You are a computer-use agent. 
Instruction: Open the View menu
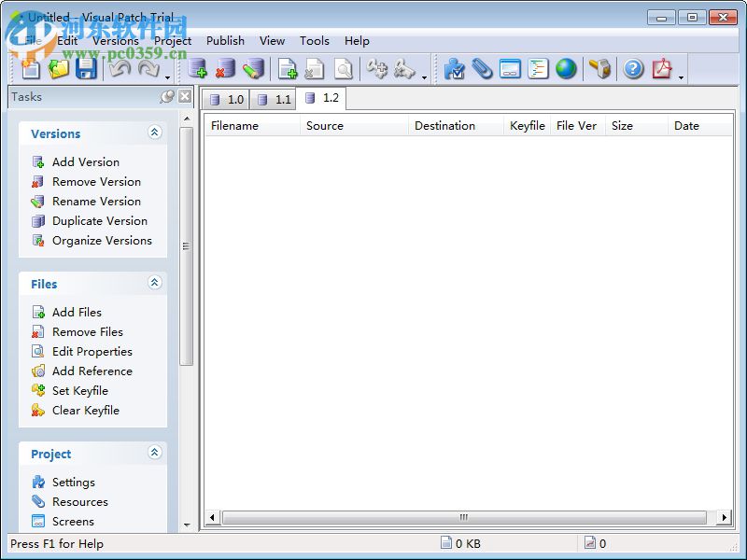click(x=272, y=41)
